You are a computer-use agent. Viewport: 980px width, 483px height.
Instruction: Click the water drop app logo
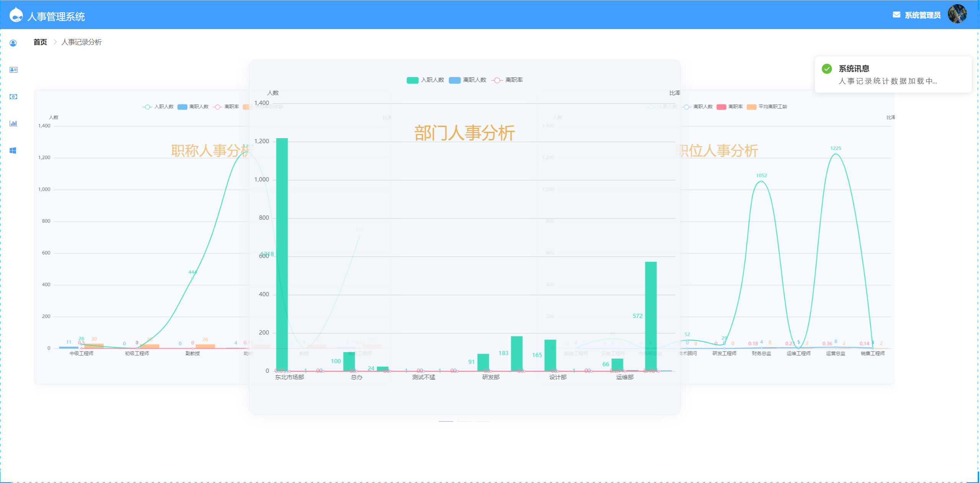(16, 15)
